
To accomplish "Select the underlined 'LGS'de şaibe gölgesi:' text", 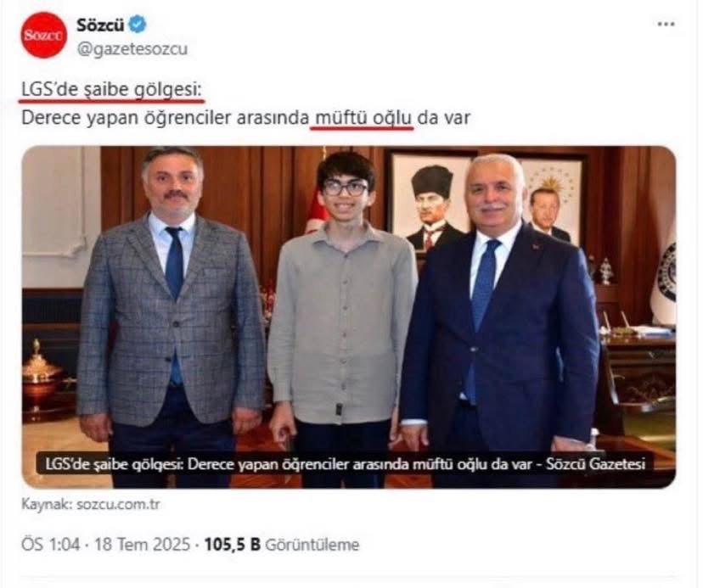I will [111, 90].
